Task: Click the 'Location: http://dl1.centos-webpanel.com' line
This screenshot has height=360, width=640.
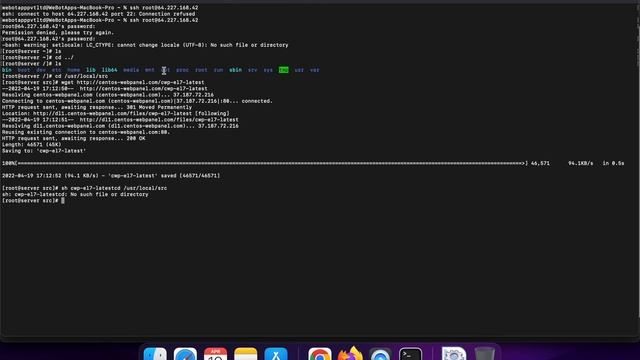Action: (116, 113)
